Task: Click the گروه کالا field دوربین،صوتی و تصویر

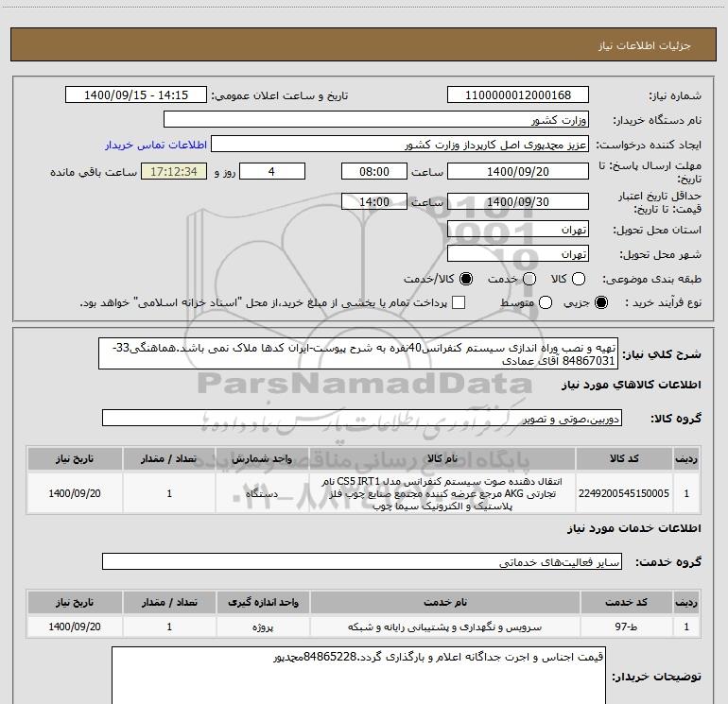Action: tap(362, 418)
